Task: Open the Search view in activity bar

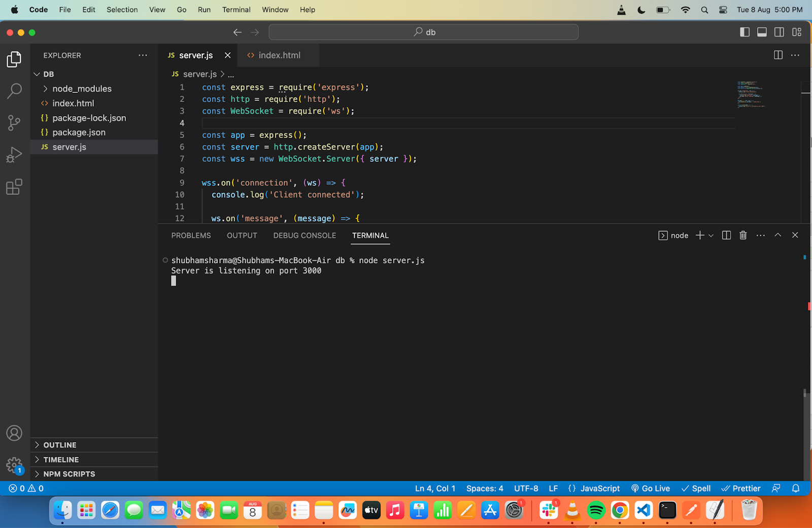Action: pos(14,91)
